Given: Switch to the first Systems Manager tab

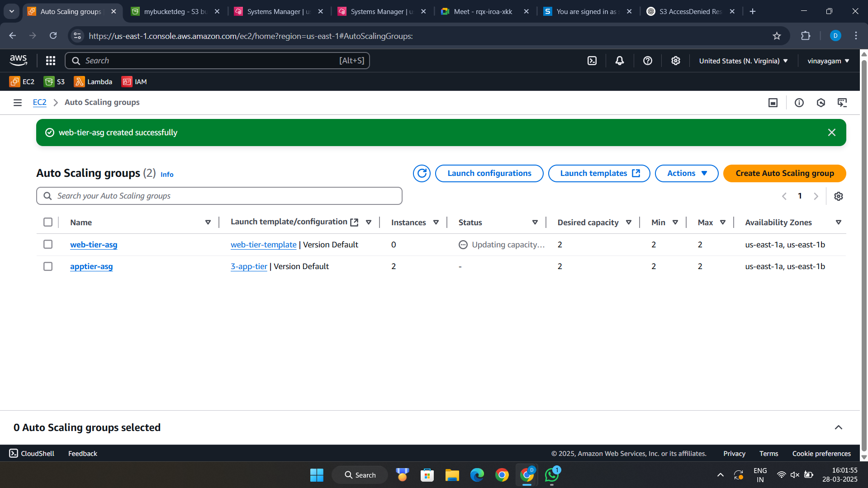Looking at the screenshot, I should tap(279, 11).
